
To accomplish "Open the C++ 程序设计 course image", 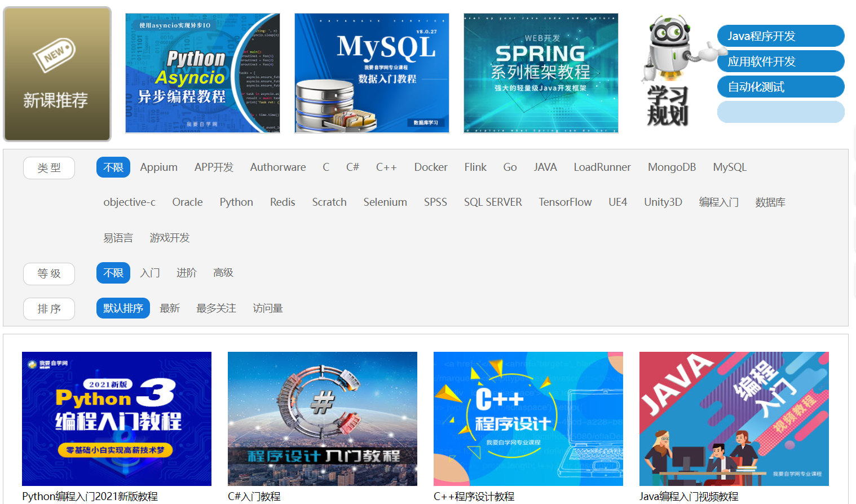I will pyautogui.click(x=528, y=419).
